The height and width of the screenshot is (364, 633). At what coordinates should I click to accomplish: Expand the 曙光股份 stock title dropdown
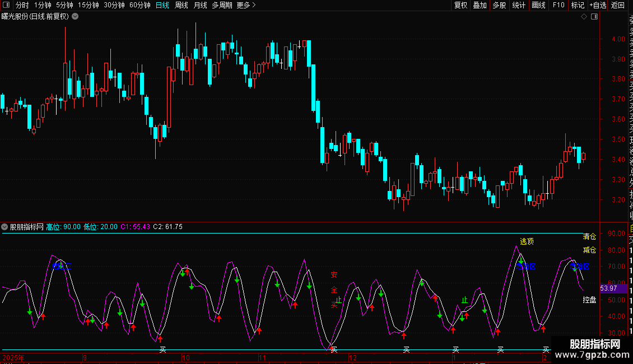click(x=76, y=16)
